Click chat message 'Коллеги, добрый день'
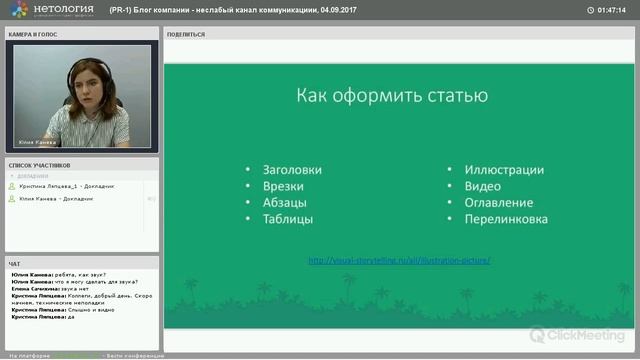This screenshot has height=360, width=640. coord(82,299)
